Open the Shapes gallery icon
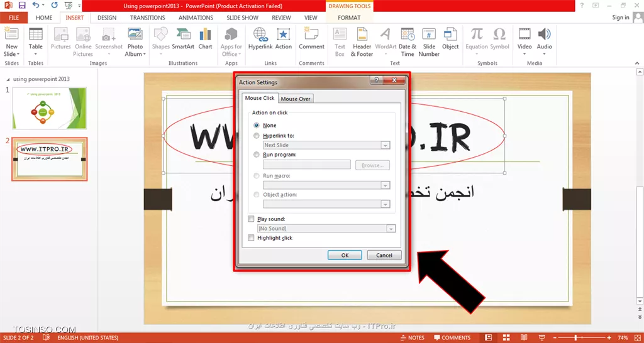Image resolution: width=644 pixels, height=343 pixels. pos(160,35)
